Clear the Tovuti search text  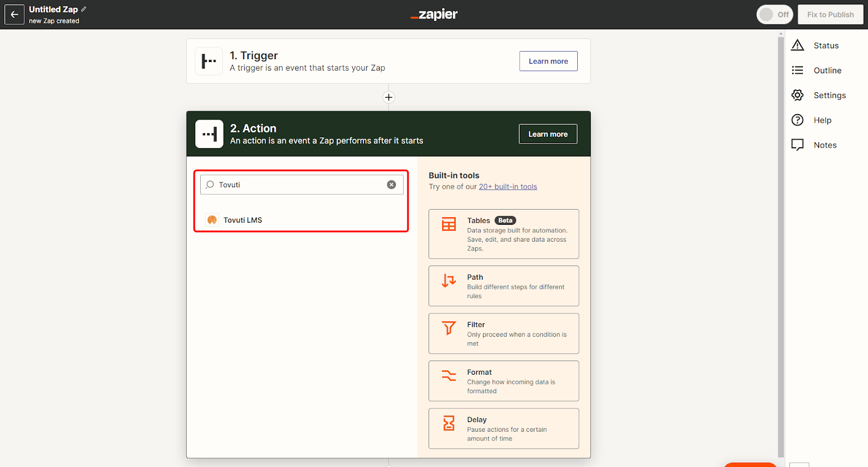coord(391,185)
